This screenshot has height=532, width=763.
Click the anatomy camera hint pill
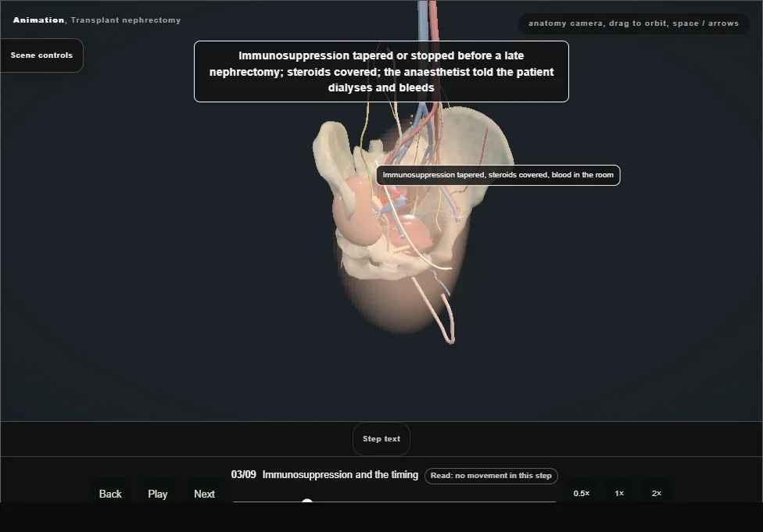633,23
